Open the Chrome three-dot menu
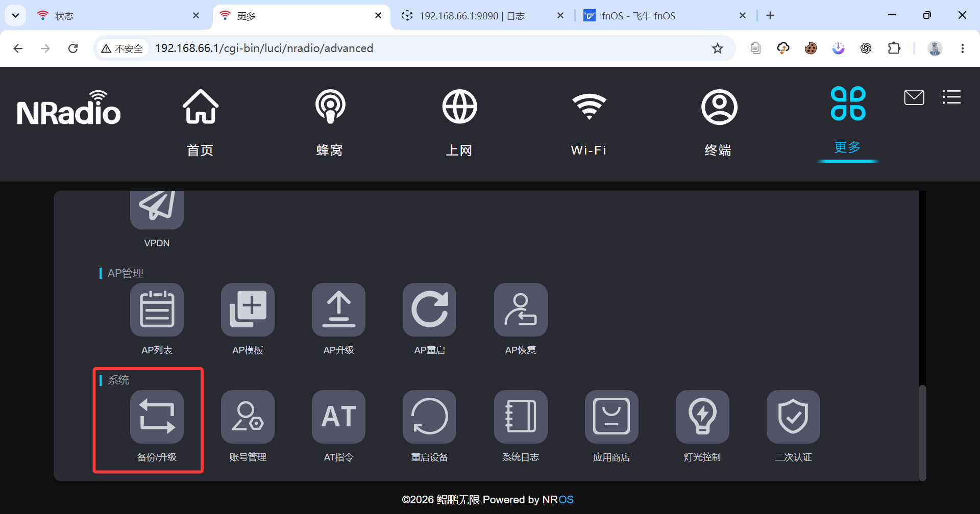Screen dimensions: 980x514 (963, 48)
